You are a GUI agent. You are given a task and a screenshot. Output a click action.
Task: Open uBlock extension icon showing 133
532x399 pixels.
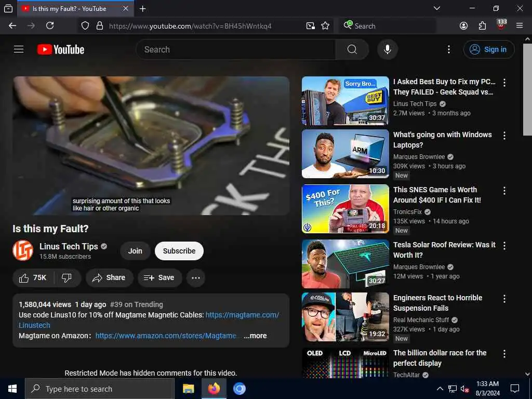501,25
